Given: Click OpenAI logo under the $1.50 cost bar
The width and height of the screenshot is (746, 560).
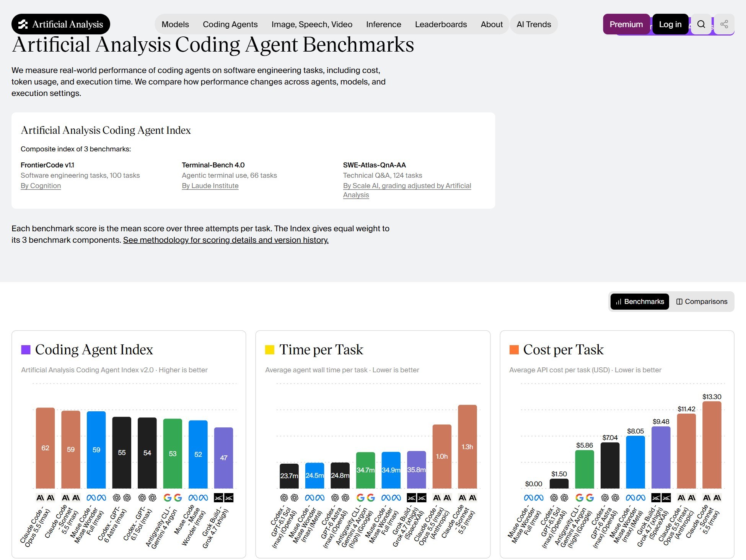Looking at the screenshot, I should [559, 498].
